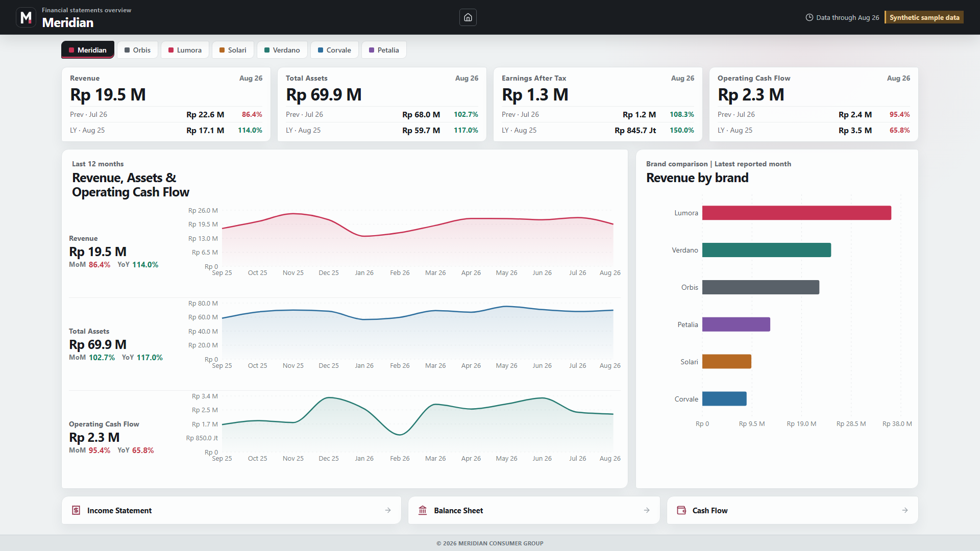980x551 pixels.
Task: Click the Verdano revenue bar
Action: pos(767,250)
